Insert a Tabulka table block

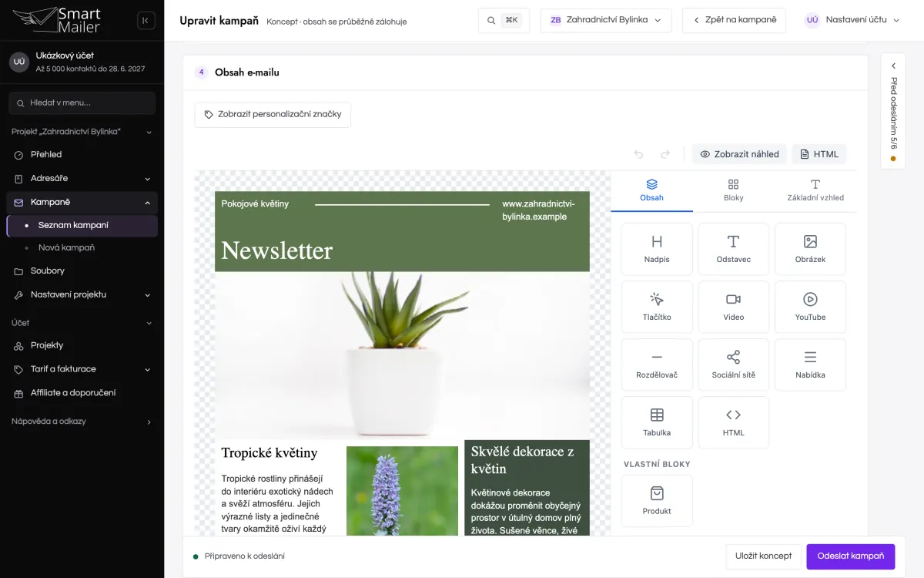(657, 422)
